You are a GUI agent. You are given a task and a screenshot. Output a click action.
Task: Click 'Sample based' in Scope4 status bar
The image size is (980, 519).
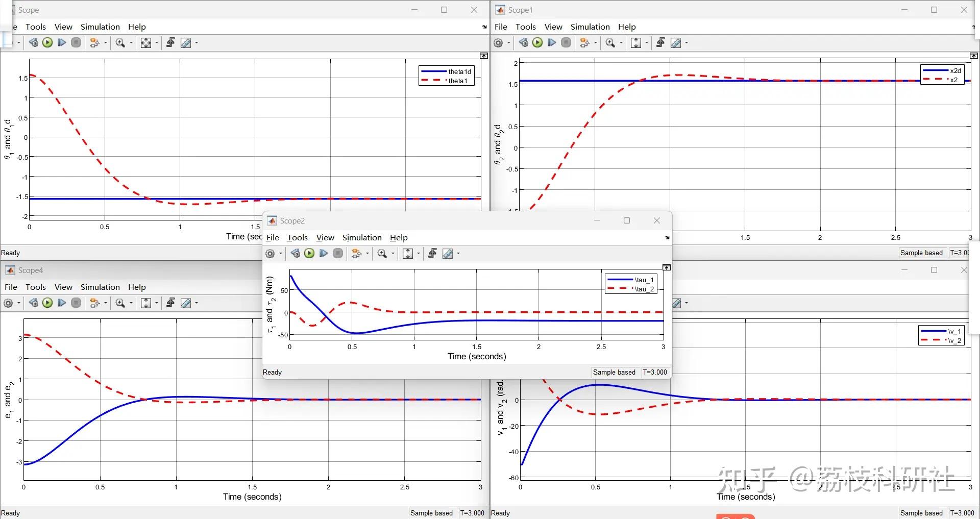click(431, 513)
